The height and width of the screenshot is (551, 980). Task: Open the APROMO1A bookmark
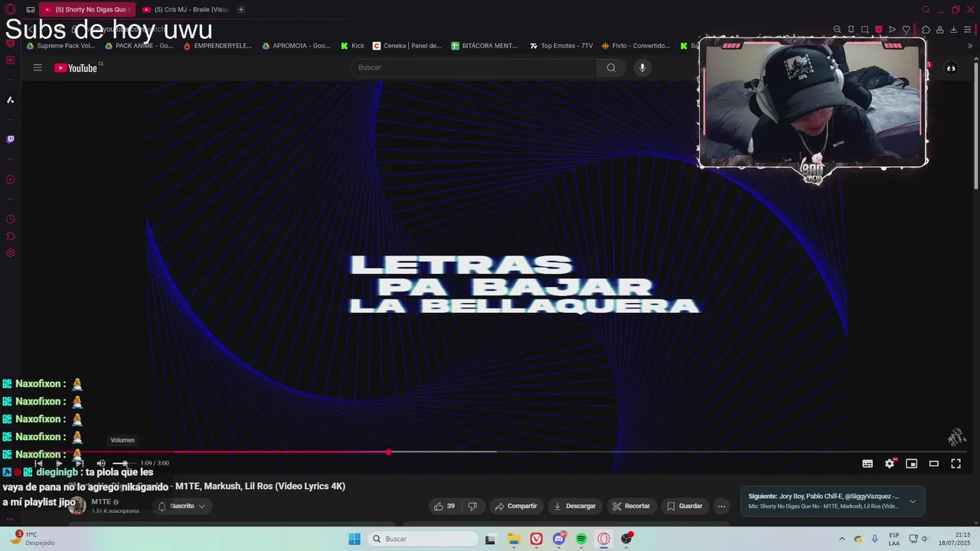tap(296, 46)
